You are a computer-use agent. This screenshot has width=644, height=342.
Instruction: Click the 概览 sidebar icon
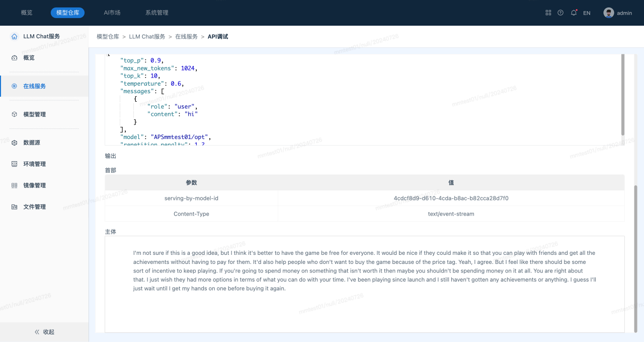click(x=14, y=58)
